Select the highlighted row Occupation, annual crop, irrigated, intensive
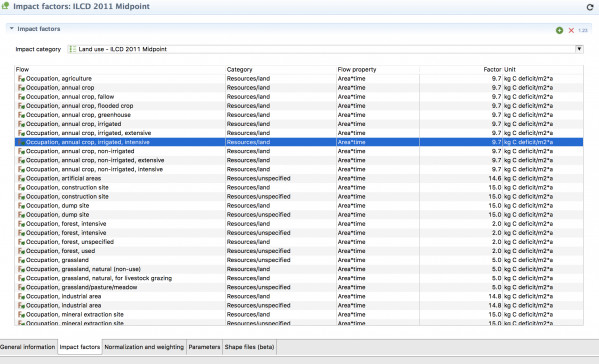599x364 pixels. [299, 142]
